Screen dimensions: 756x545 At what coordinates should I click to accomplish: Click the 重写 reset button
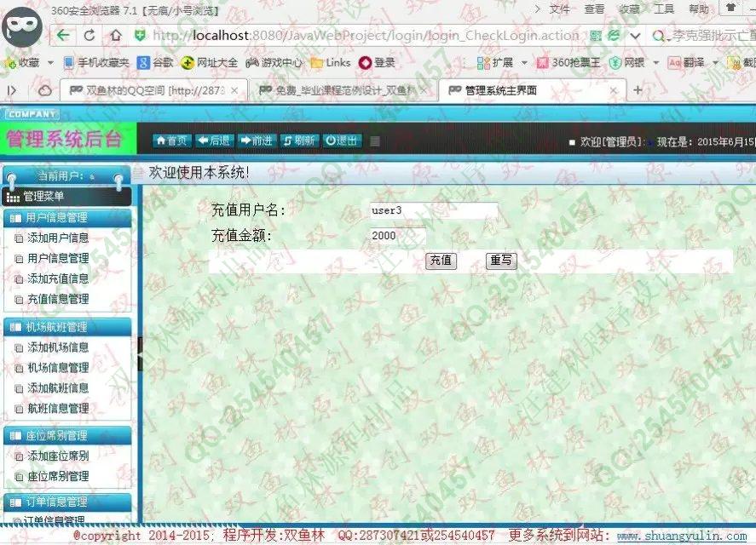tap(501, 261)
